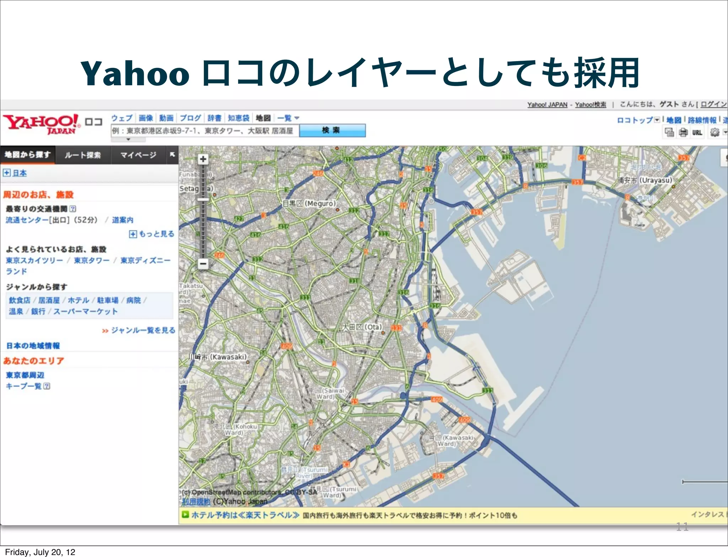The height and width of the screenshot is (560, 728).
Task: Select the 地図から探す tab
Action: pyautogui.click(x=27, y=155)
